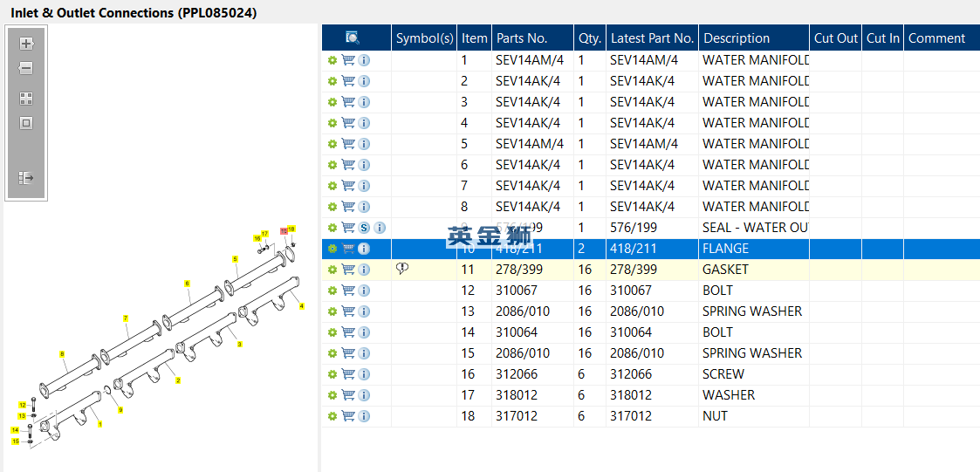
Task: Click the search icon in table header
Action: pyautogui.click(x=353, y=38)
